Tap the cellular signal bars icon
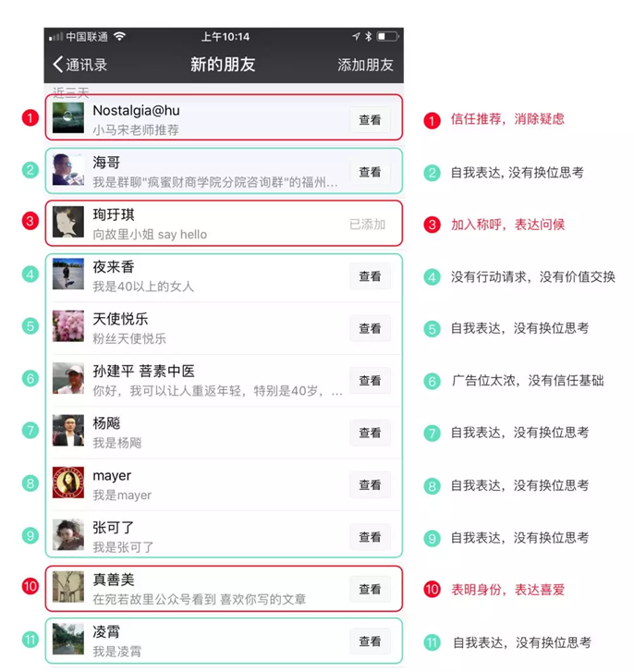634x672 pixels. click(55, 37)
